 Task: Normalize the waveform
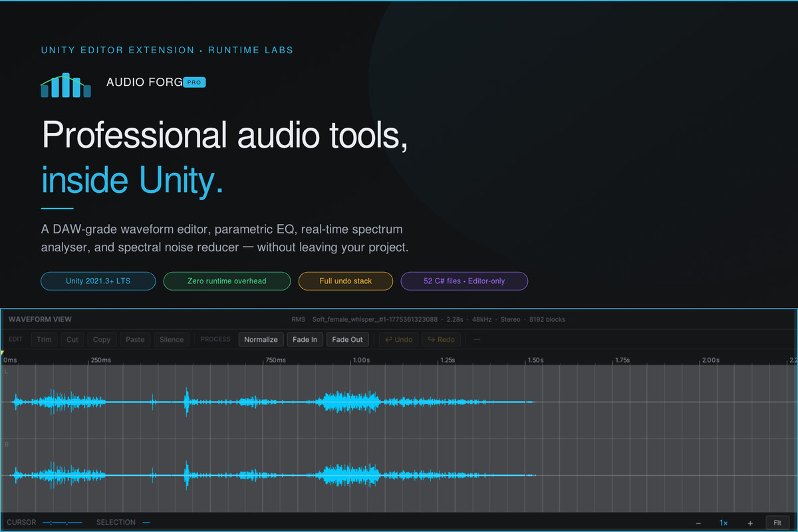point(261,339)
